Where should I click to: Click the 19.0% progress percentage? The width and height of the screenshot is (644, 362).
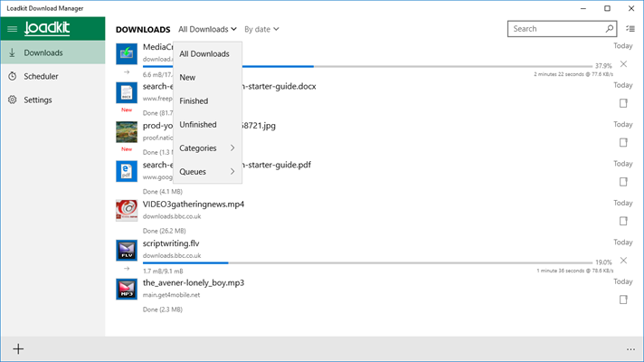coord(604,262)
